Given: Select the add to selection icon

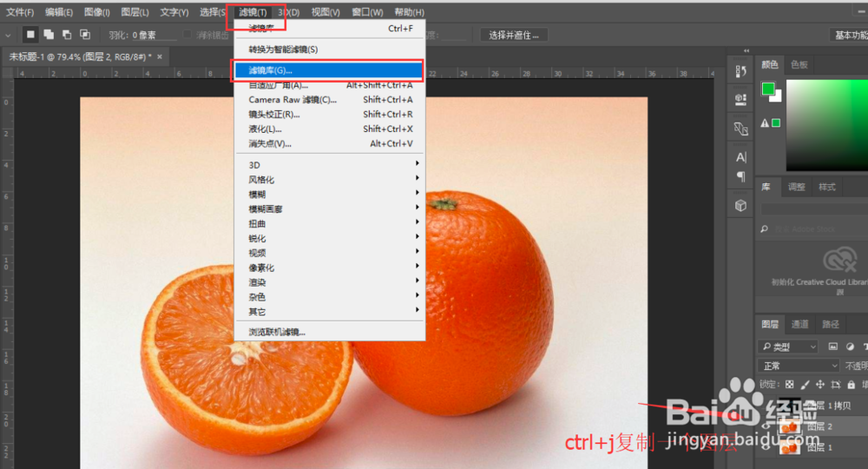Looking at the screenshot, I should pyautogui.click(x=49, y=35).
